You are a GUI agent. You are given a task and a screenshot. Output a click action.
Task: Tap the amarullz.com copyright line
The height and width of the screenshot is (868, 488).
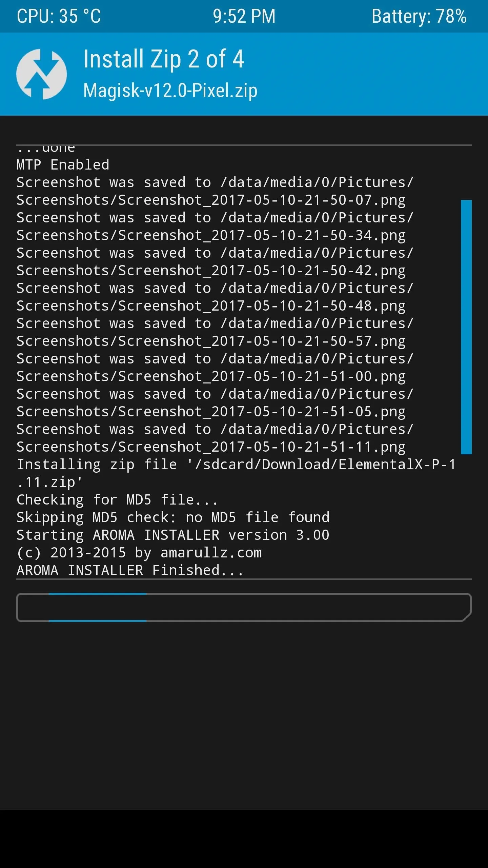pyautogui.click(x=139, y=553)
